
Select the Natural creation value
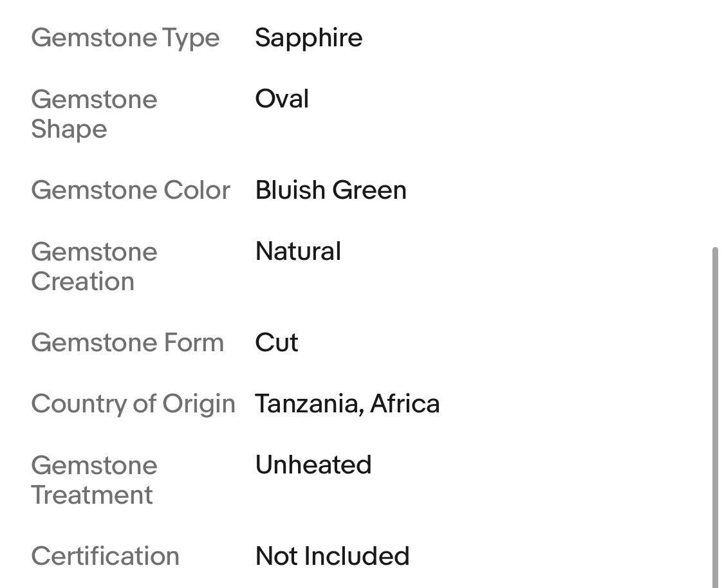point(298,251)
